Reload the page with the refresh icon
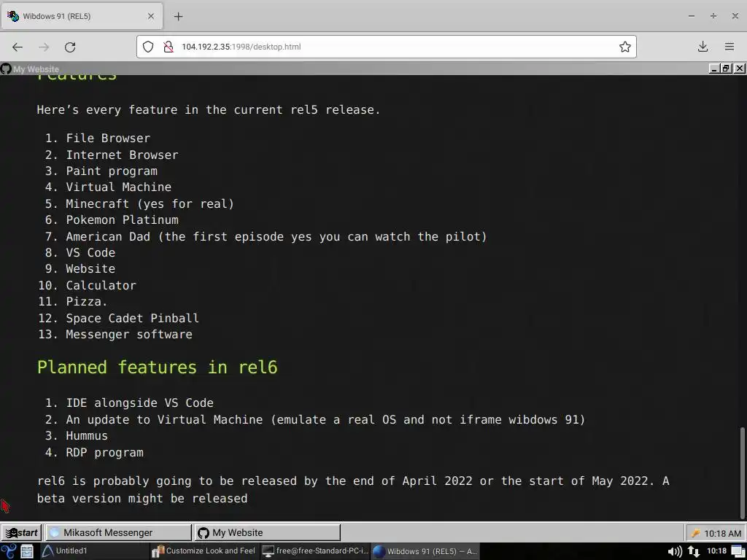The width and height of the screenshot is (747, 560). click(70, 47)
